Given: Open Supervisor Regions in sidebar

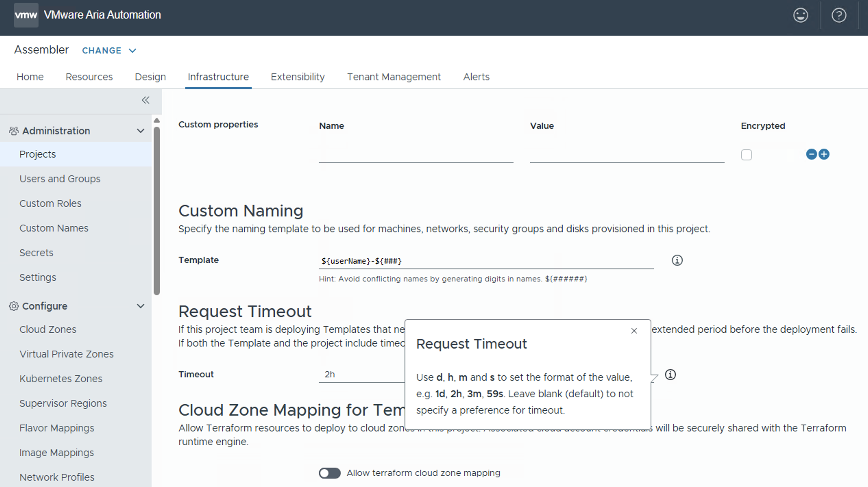Looking at the screenshot, I should (63, 403).
